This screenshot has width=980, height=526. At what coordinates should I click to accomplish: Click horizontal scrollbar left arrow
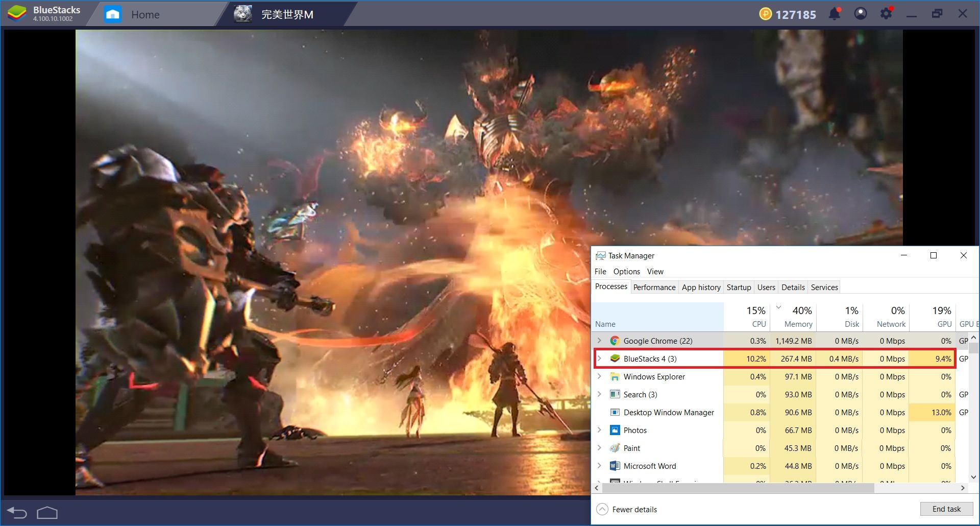pos(597,488)
